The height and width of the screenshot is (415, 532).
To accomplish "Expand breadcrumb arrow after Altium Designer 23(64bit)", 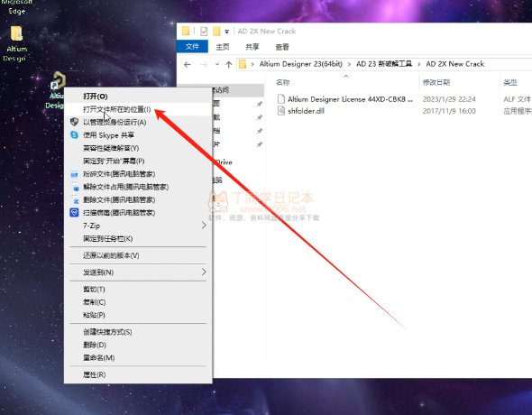I will point(349,64).
